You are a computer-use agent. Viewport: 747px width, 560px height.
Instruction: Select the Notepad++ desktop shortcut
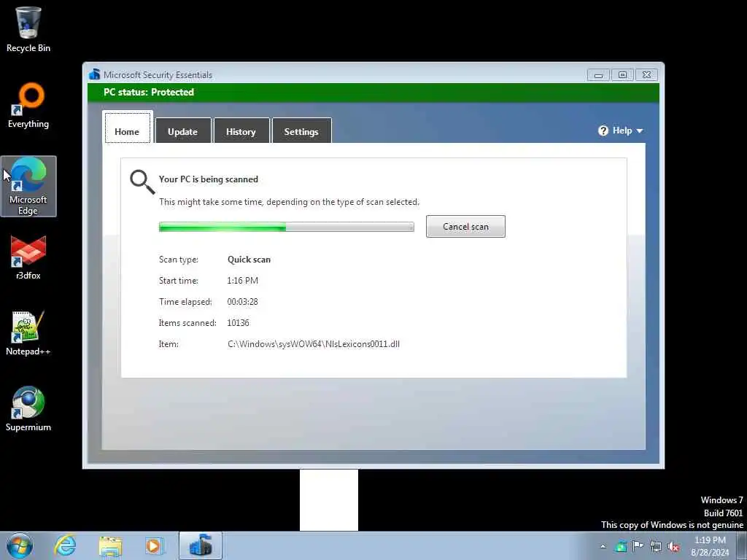28,333
